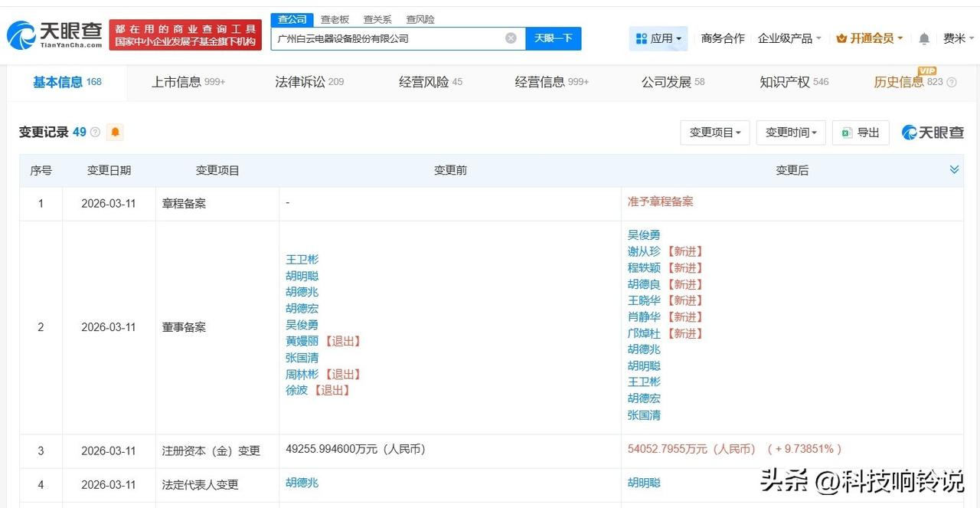
Task: Click the blue sort arrows in 变更后 column
Action: tap(954, 169)
